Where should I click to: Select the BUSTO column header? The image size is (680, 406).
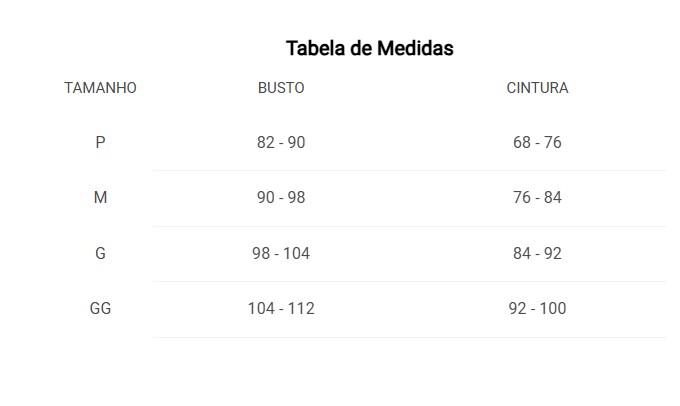[x=281, y=88]
